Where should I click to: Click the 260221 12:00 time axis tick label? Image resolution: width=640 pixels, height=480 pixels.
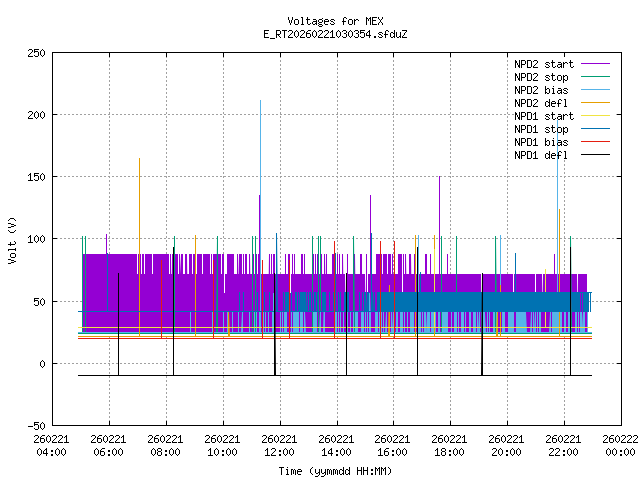click(279, 445)
